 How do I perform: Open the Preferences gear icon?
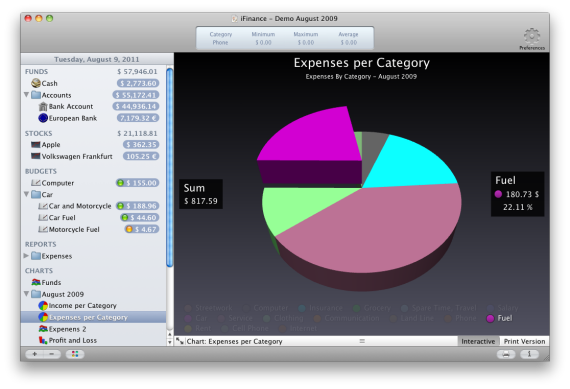pyautogui.click(x=531, y=36)
